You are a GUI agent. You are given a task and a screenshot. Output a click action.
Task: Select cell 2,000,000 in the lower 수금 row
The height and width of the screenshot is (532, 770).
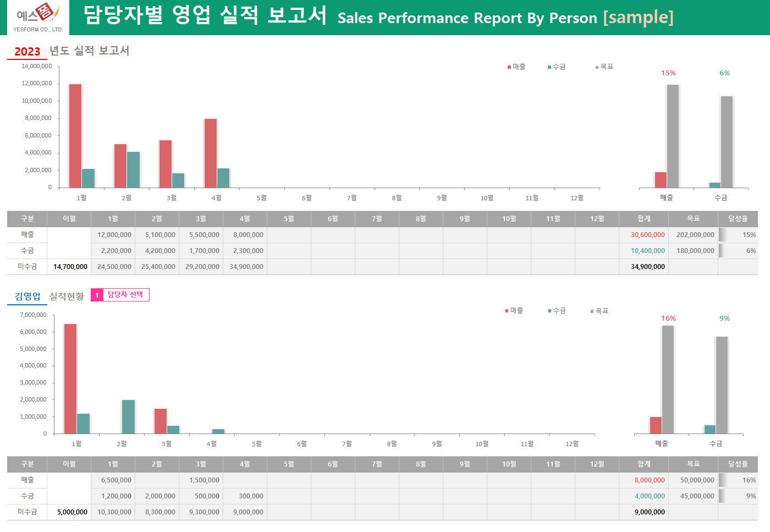(x=157, y=496)
